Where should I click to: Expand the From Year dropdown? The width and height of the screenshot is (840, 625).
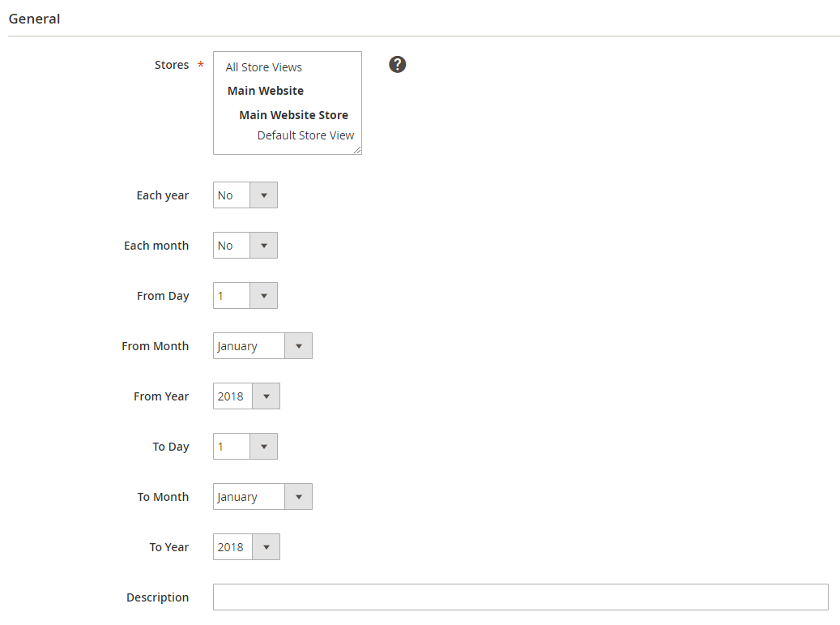coord(246,396)
